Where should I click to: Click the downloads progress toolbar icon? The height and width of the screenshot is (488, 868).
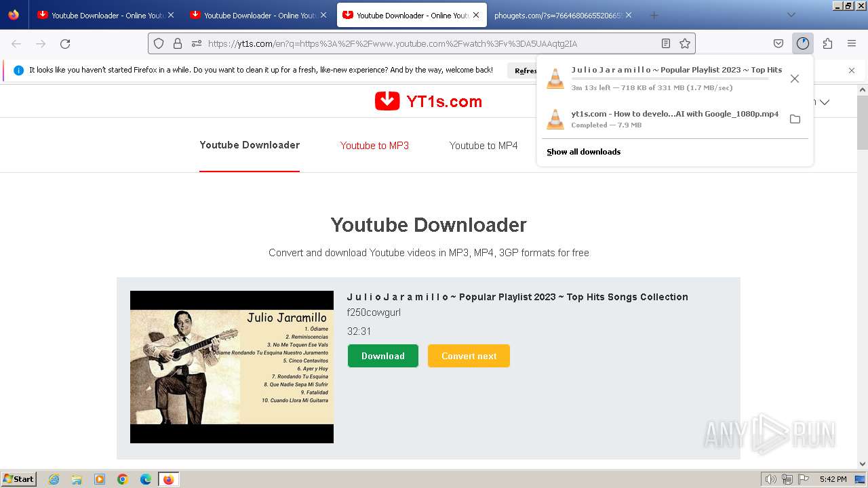[803, 43]
